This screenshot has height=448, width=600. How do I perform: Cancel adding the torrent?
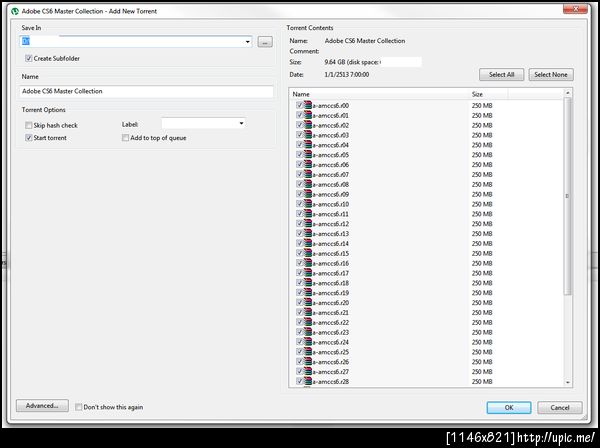559,407
